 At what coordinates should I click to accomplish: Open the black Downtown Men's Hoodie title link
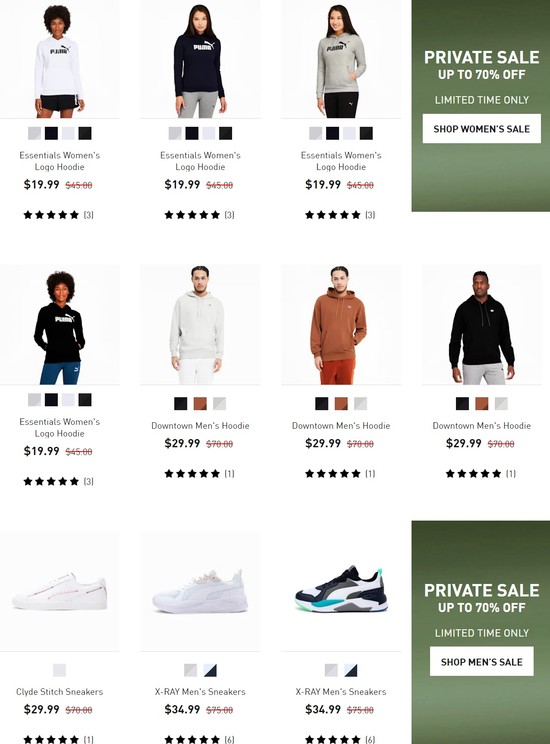(481, 426)
